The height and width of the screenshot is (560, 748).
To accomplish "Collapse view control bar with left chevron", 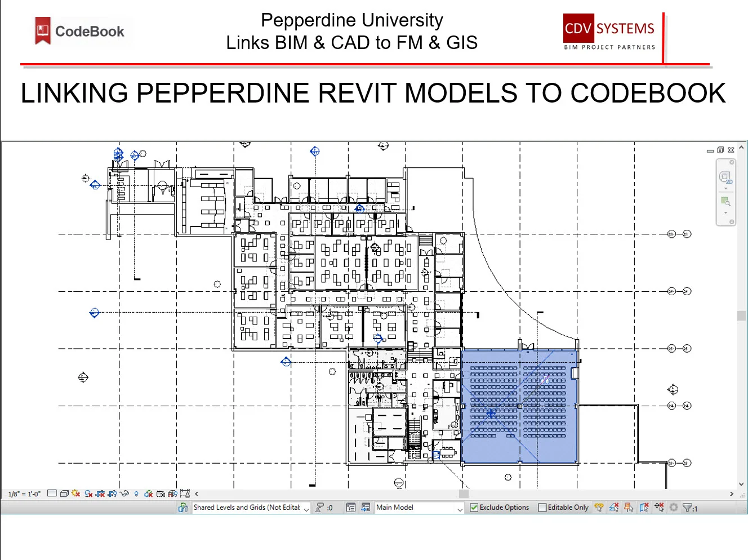I will coord(197,494).
